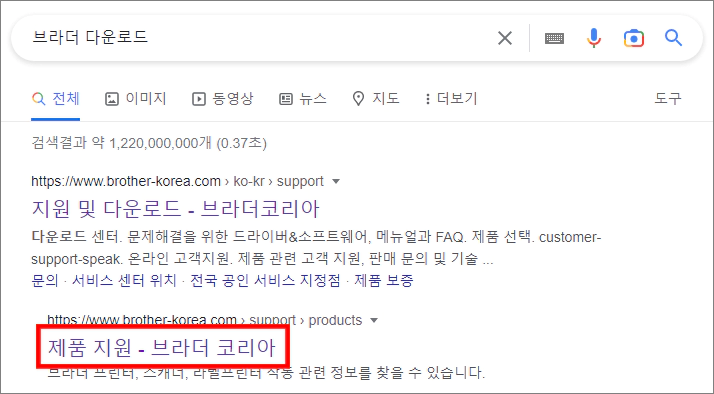Switch to the 이미지 tab
This screenshot has width=714, height=394.
point(136,98)
